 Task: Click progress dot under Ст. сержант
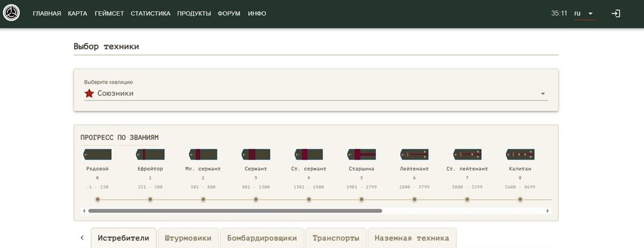coord(308,200)
